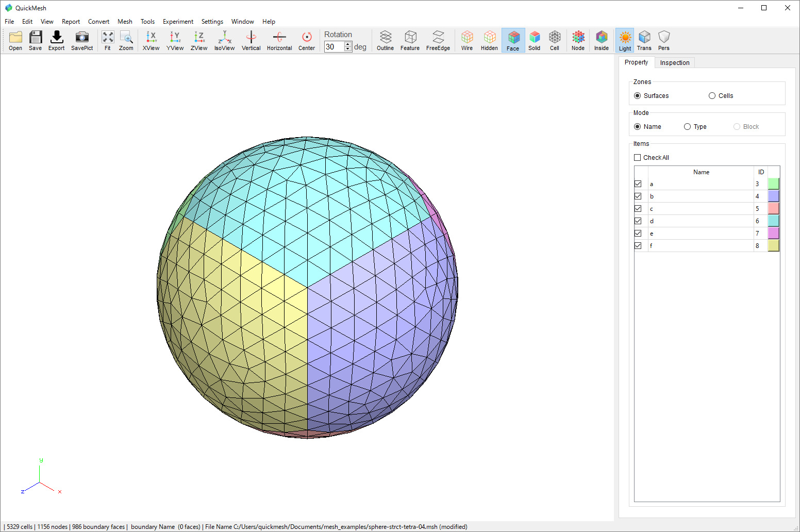Screen dimensions: 800x532
Task: Open the Mesh menu
Action: coord(125,22)
